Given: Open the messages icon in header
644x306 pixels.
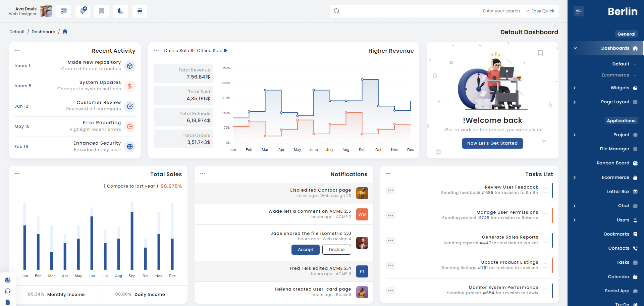Looking at the screenshot, I should click(x=63, y=11).
